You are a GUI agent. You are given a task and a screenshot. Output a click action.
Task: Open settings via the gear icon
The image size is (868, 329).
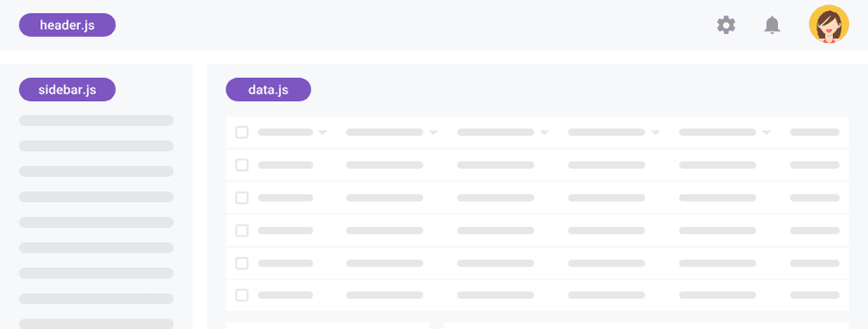726,25
